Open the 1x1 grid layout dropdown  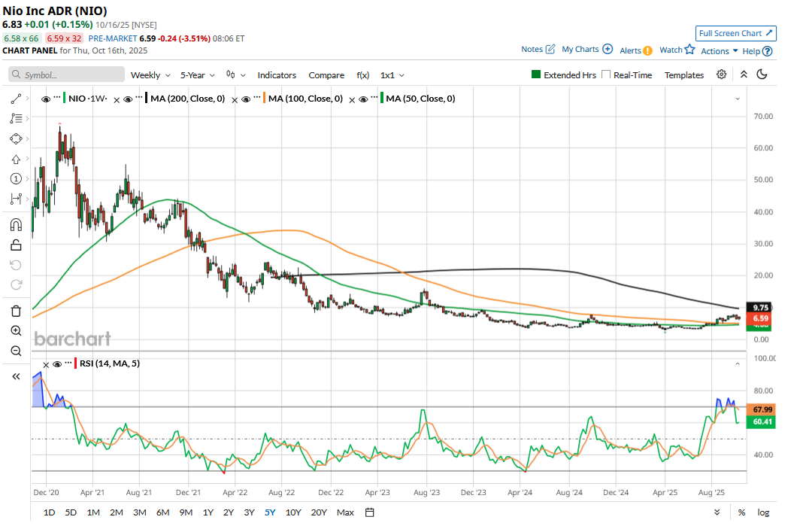pyautogui.click(x=392, y=75)
